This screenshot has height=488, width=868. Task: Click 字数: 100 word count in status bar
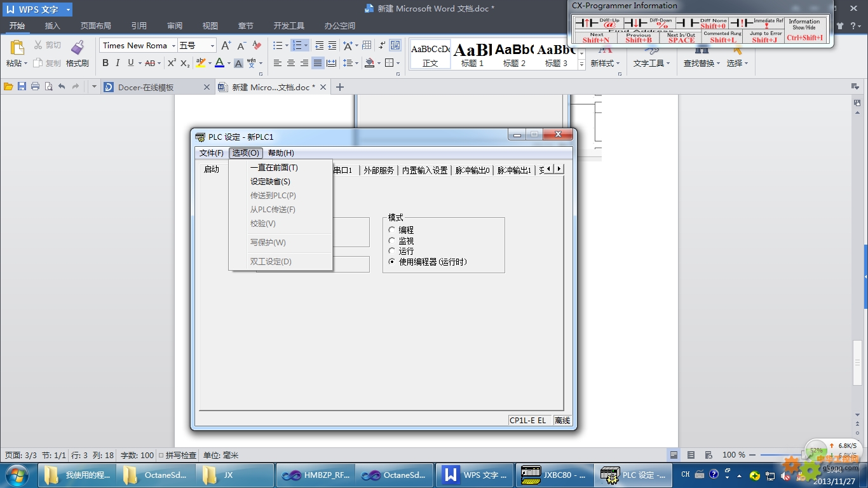tap(137, 455)
